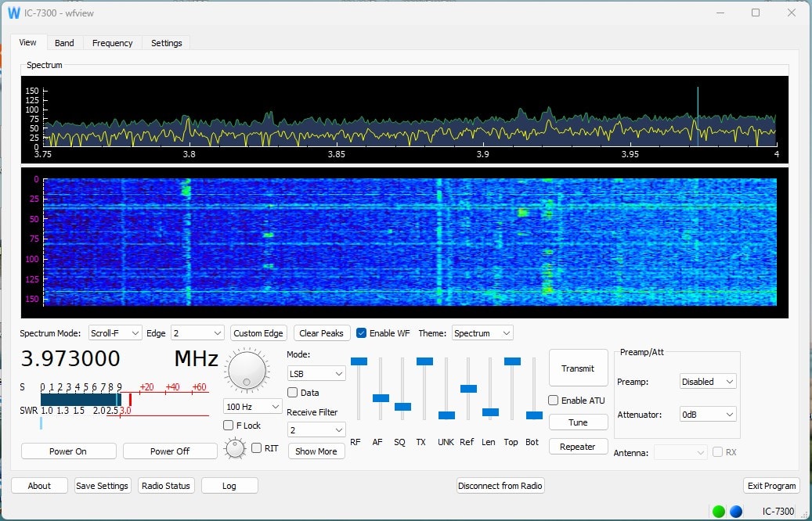Check the Enable ATU box
Viewport: 812px width, 521px height.
[x=554, y=401]
